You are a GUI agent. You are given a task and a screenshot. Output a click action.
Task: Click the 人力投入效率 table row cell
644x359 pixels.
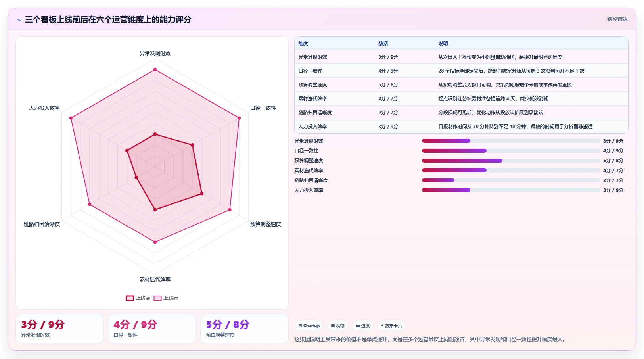[x=312, y=127]
